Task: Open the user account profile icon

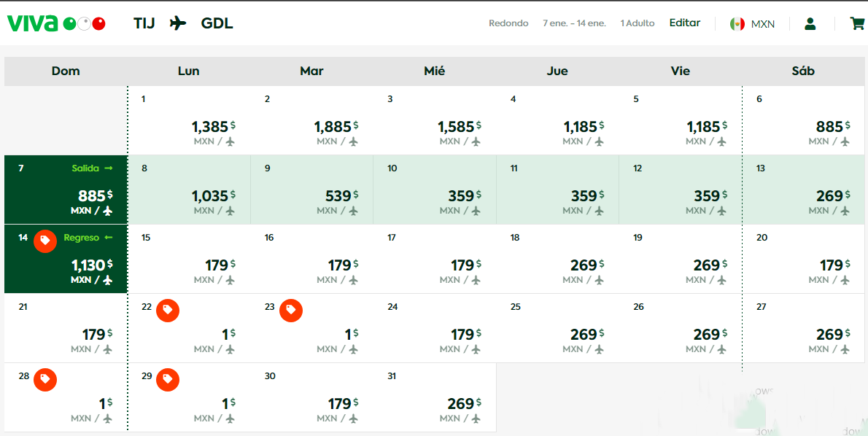Action: coord(810,23)
